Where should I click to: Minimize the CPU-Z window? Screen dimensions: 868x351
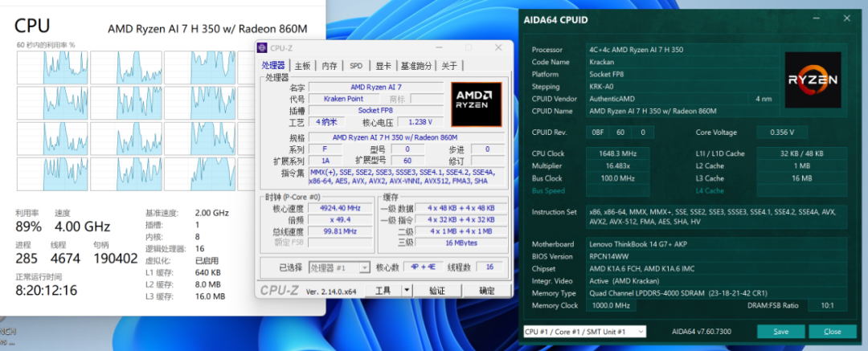pyautogui.click(x=439, y=47)
